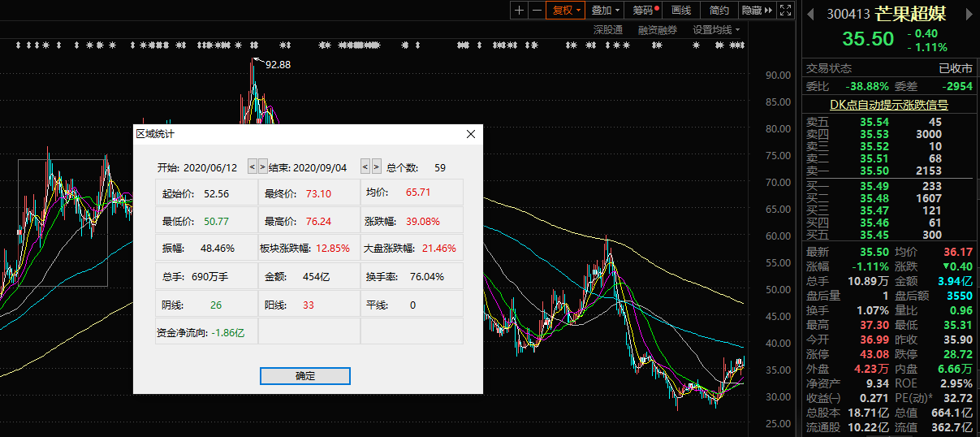980x437 pixels.
Task: Toggle 简约 simplified view mode
Action: point(719,11)
